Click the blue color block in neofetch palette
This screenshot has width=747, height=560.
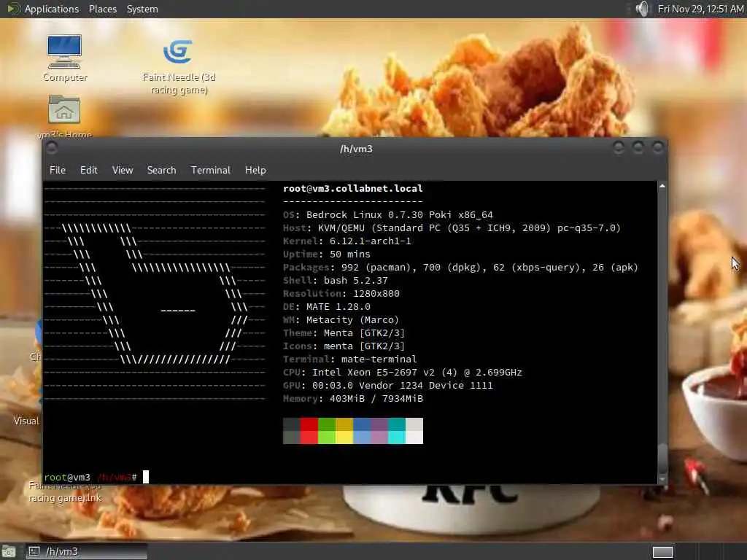pos(362,431)
